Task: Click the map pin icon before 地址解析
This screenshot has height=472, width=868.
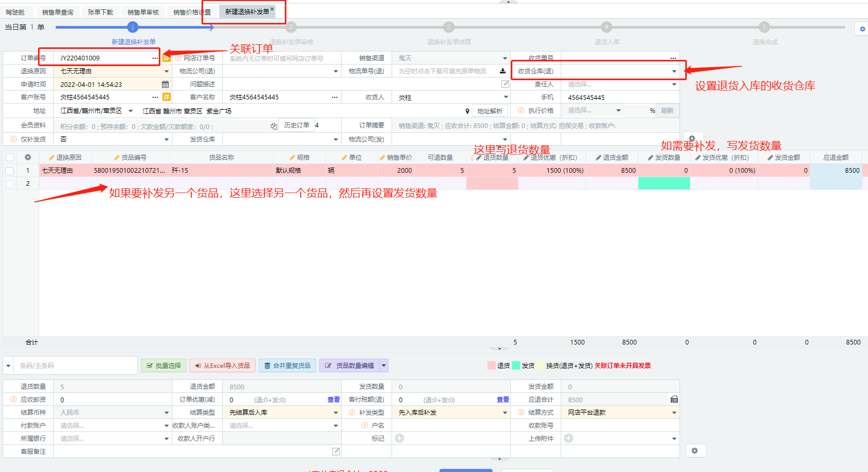Action: tap(467, 111)
